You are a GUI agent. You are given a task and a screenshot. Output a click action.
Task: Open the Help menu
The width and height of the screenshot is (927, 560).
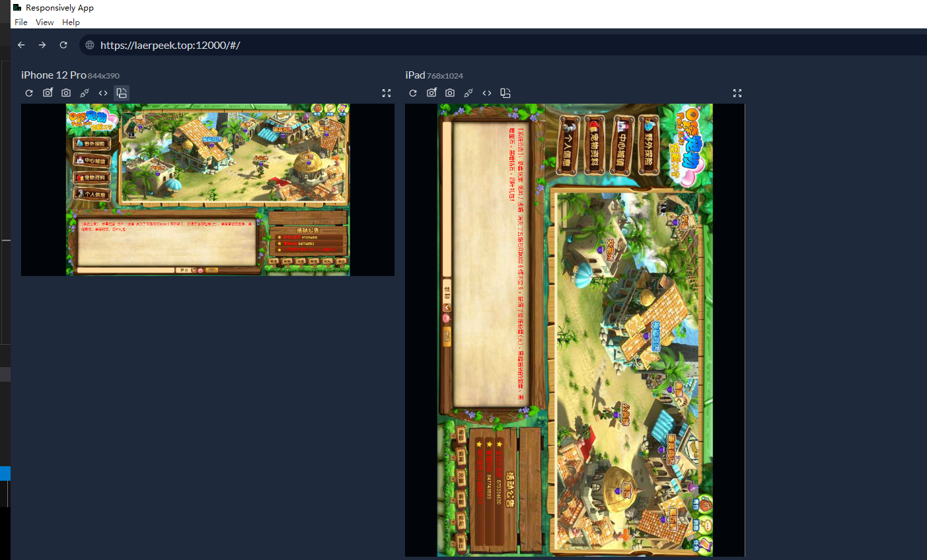click(x=71, y=22)
